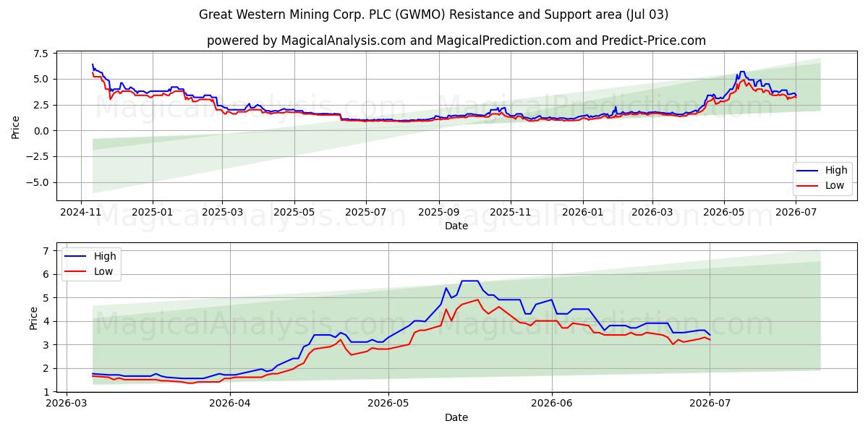This screenshot has height=434, width=868.
Task: Click the '2026-07' tick label on bottom chart
Action: (710, 404)
